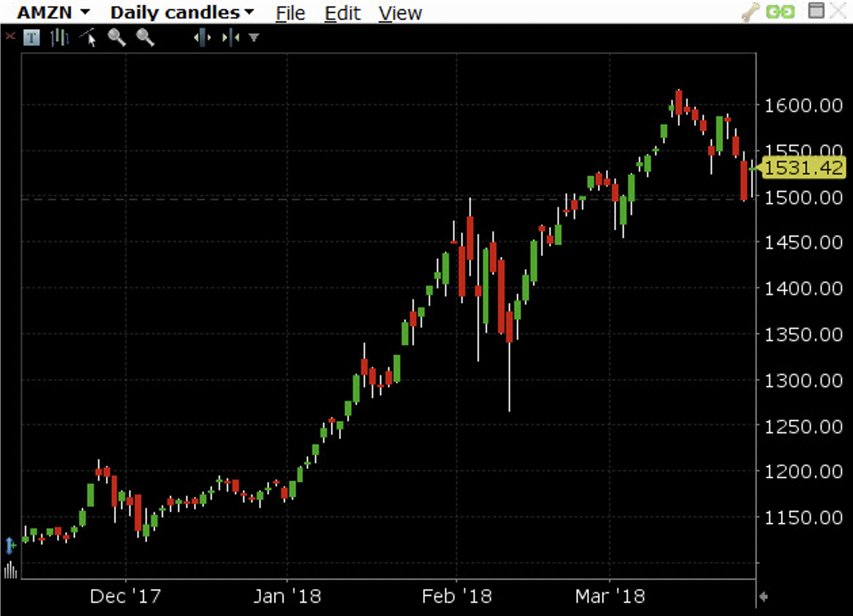Click the yellow 1531.42 current price label
Screen dimensions: 853x616
tap(803, 168)
